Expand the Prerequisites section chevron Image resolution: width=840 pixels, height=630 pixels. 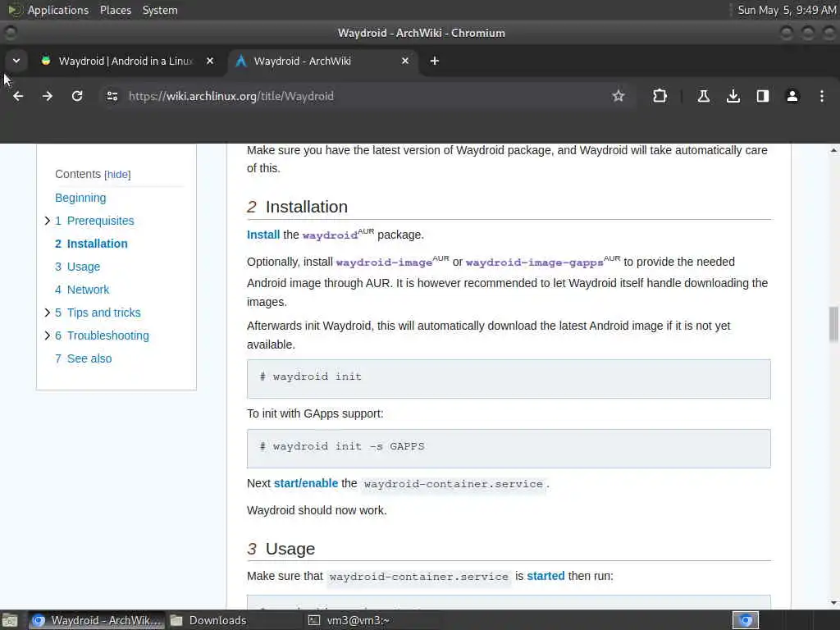click(47, 221)
